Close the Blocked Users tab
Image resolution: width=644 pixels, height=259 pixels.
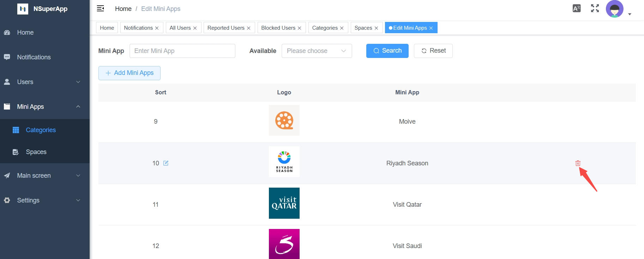(x=300, y=28)
